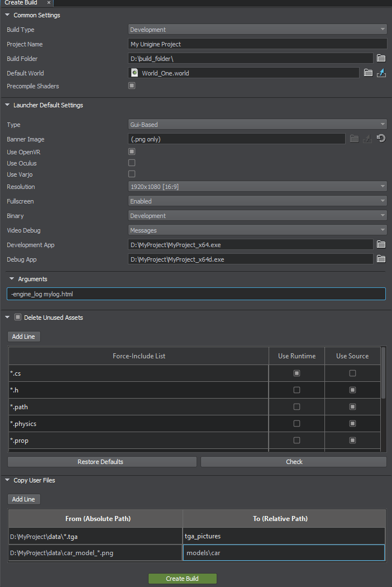Viewport: 392px width, 587px height.
Task: Browse for Default World using folder icon
Action: tap(368, 73)
